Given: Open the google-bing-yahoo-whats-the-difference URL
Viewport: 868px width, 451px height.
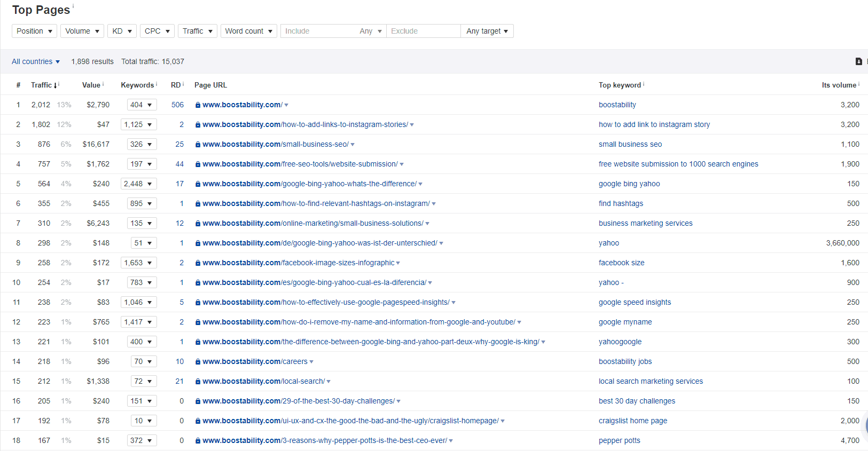Looking at the screenshot, I should 309,184.
